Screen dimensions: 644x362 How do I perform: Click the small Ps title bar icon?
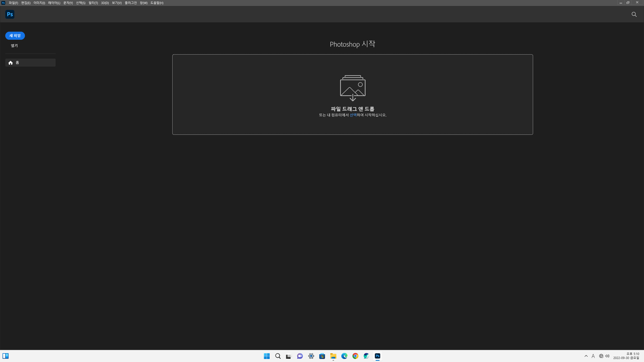tap(3, 3)
